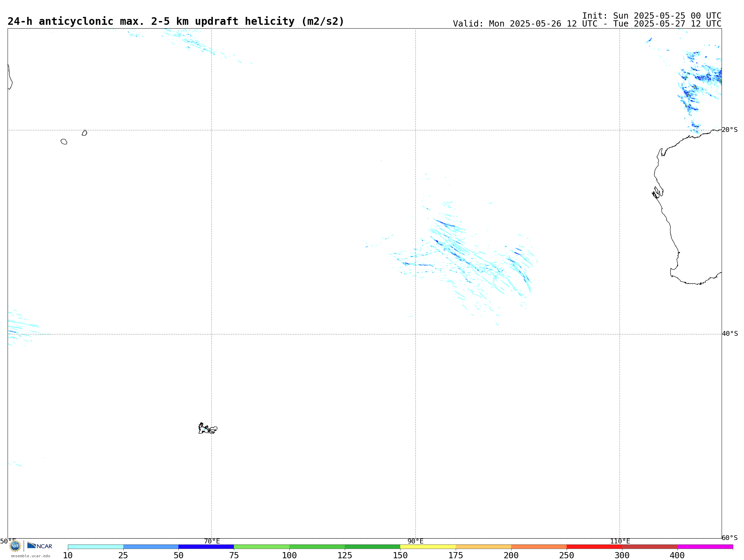Click the 'Init: Sun 2025-05-25 00 UTC' text
744x560 pixels.
652,16
